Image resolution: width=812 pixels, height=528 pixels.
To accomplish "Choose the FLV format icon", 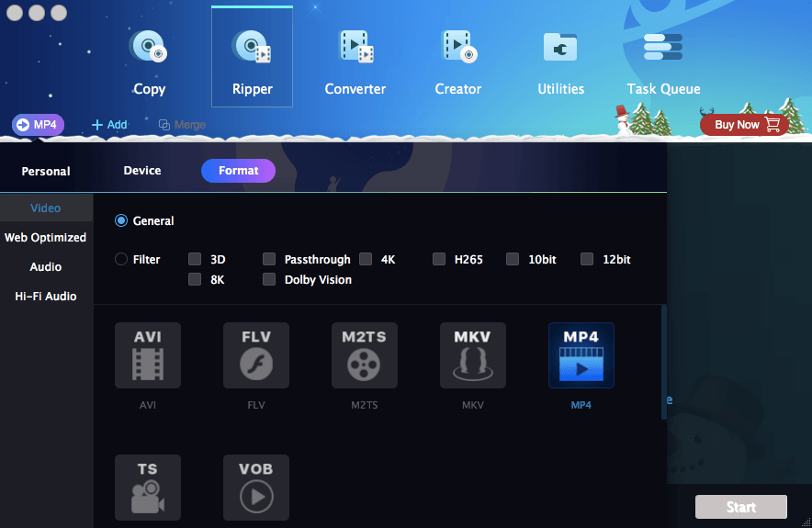I will [256, 355].
